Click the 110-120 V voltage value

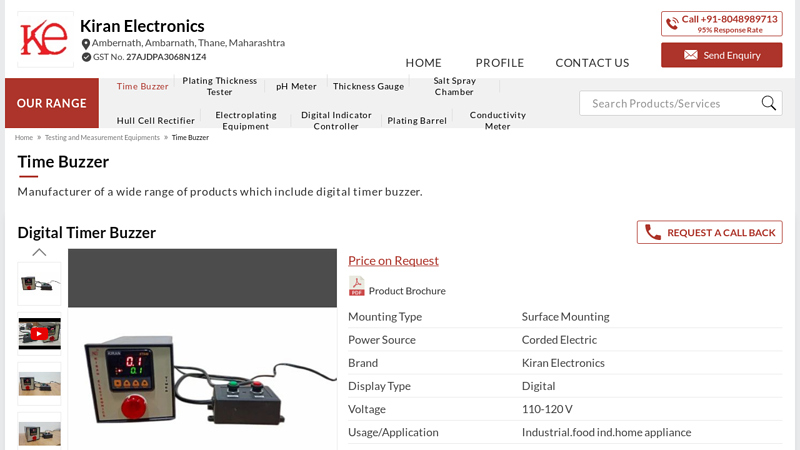[547, 409]
